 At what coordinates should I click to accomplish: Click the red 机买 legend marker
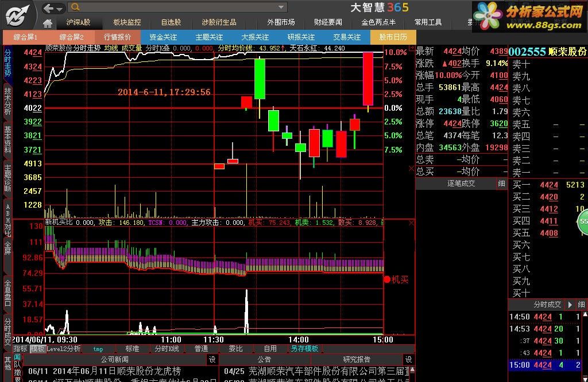pyautogui.click(x=387, y=279)
